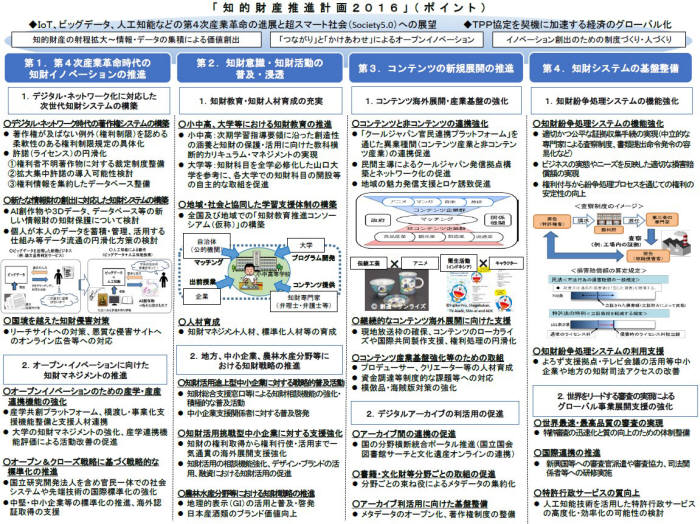The image size is (700, 524).
Task: Click the "キャラクター" label box
Action: 505,263
